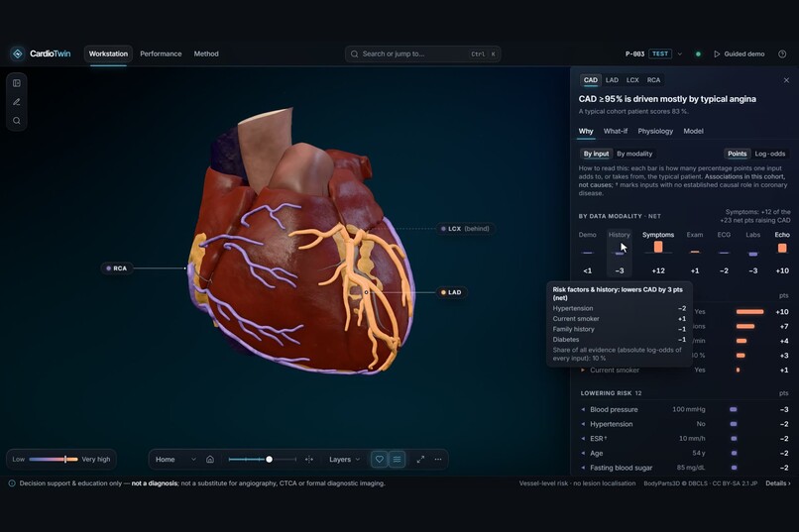Viewport: 799px width, 532px height.
Task: Select the ECG modality column
Action: tap(724, 253)
